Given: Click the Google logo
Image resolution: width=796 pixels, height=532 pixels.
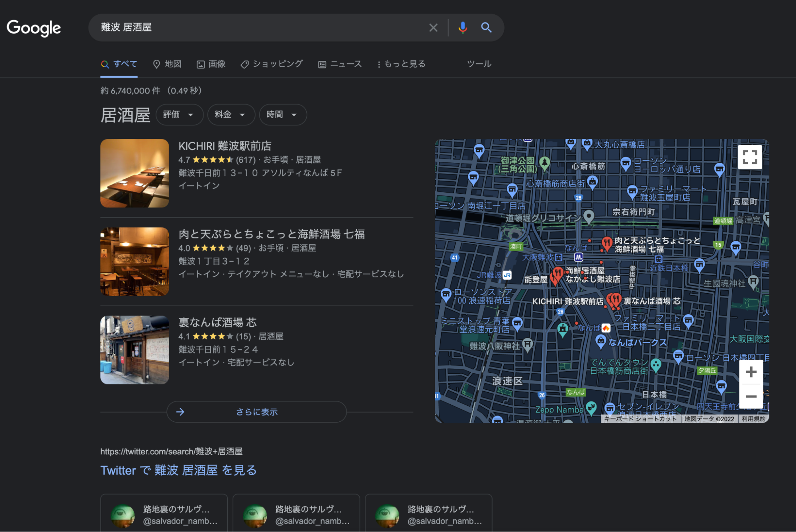Looking at the screenshot, I should 34,28.
